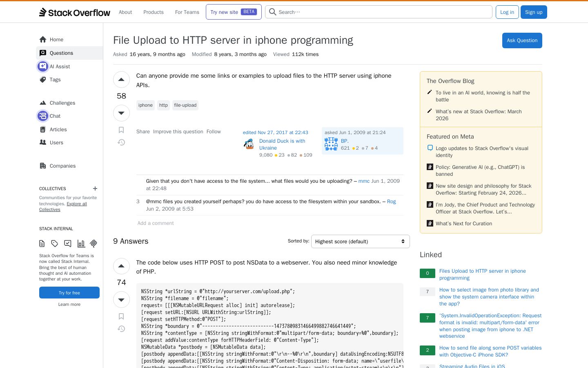The width and height of the screenshot is (588, 368).
Task: Go to Questions in the sidebar
Action: [69, 53]
